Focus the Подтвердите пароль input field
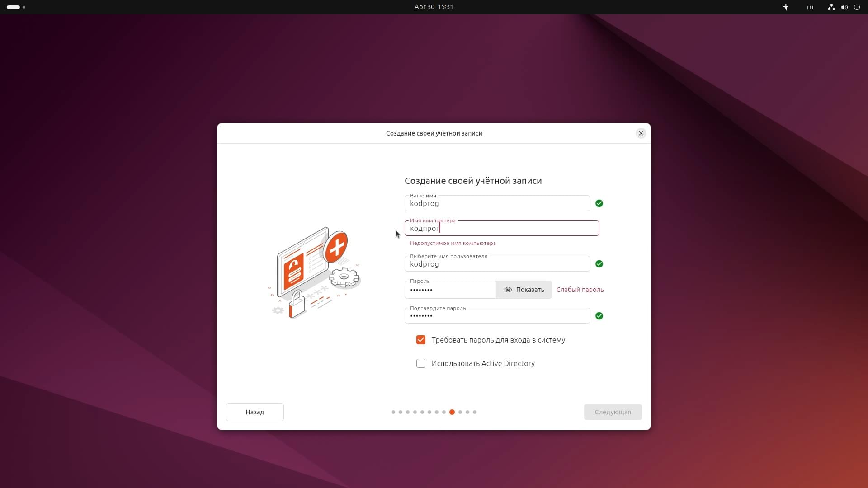 coord(497,316)
